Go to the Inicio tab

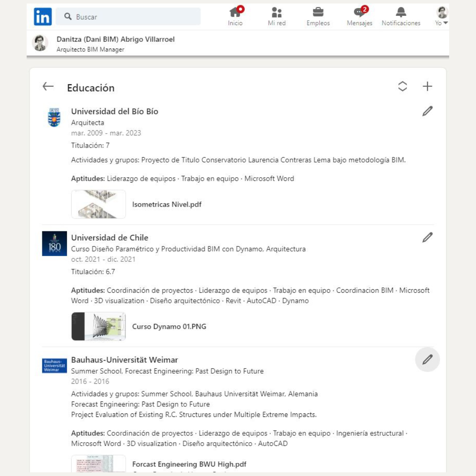235,16
